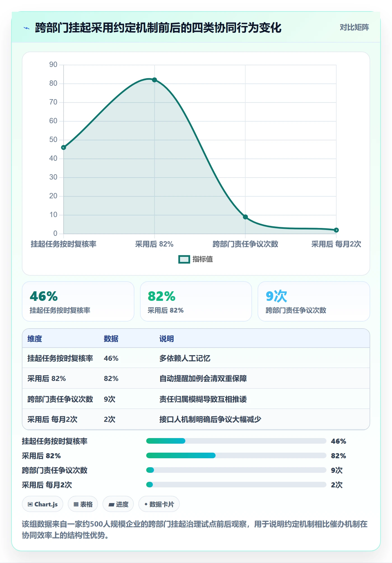392x563 pixels.
Task: Select table cell 接口人机制明确后争议大幅减少
Action: tap(210, 419)
